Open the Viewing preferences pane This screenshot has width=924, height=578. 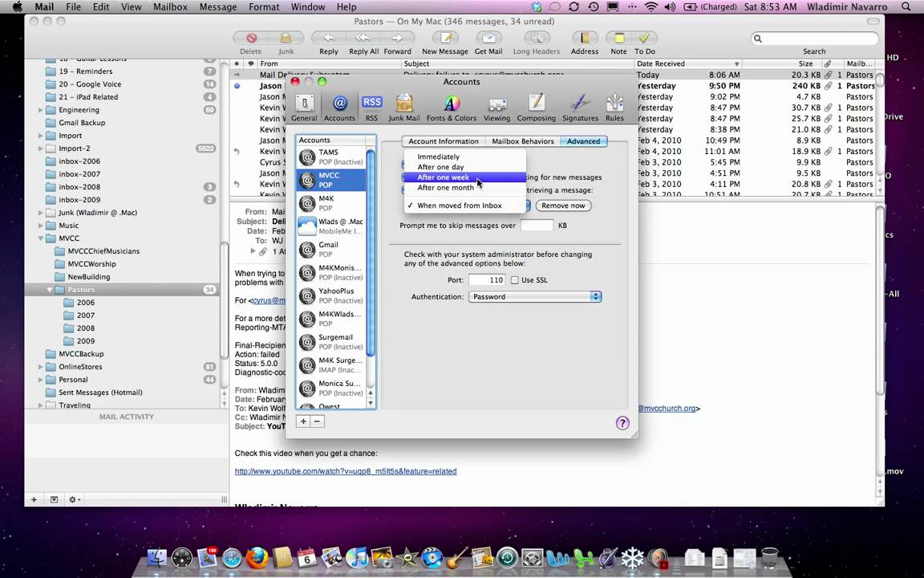click(496, 108)
